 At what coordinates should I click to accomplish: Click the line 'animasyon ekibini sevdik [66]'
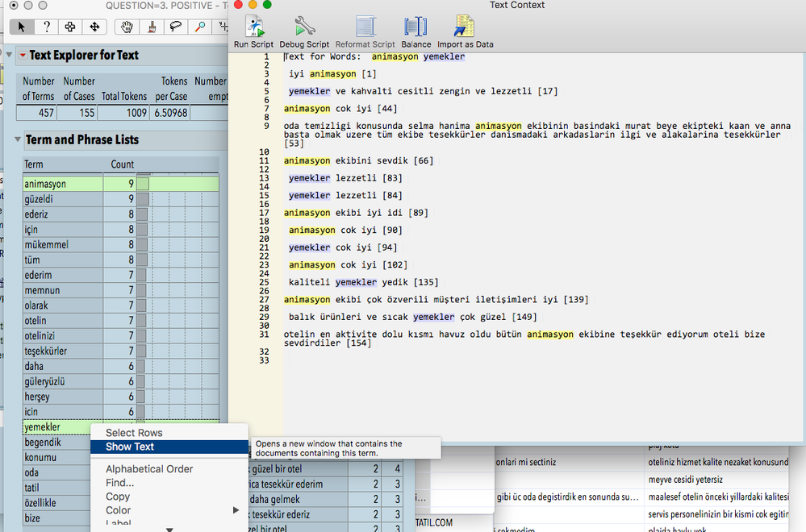(x=359, y=160)
